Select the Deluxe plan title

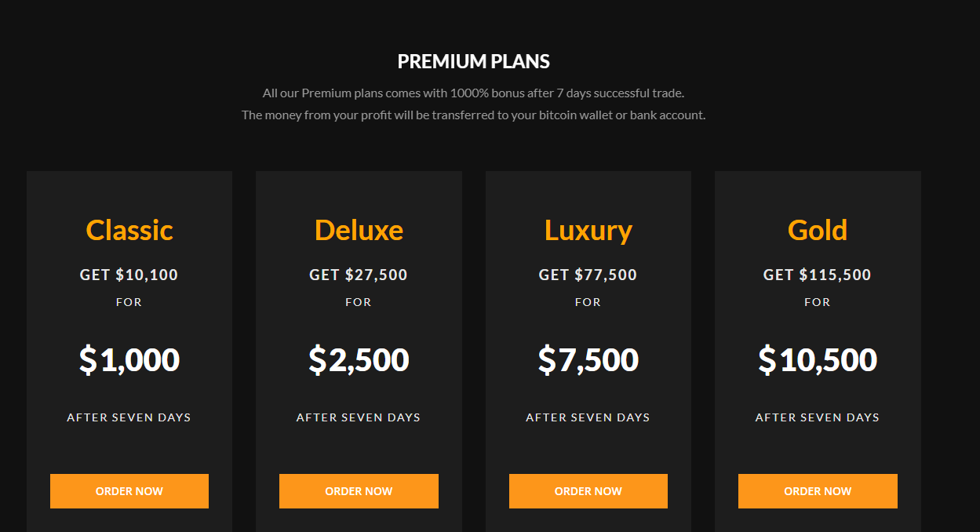tap(359, 230)
